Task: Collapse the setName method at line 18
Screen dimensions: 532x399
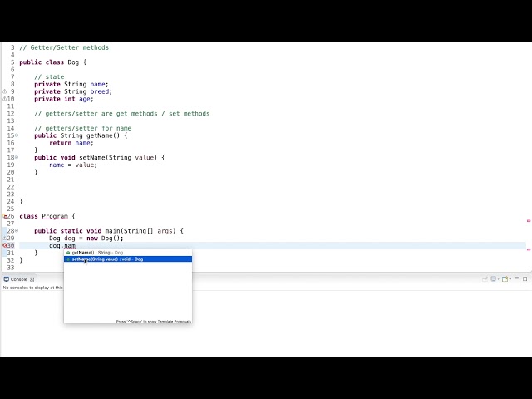Action: point(17,157)
